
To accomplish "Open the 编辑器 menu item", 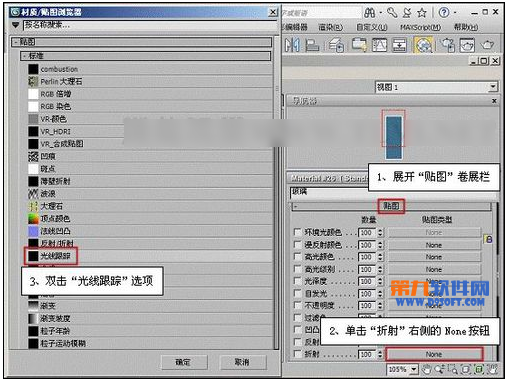I will (x=295, y=27).
